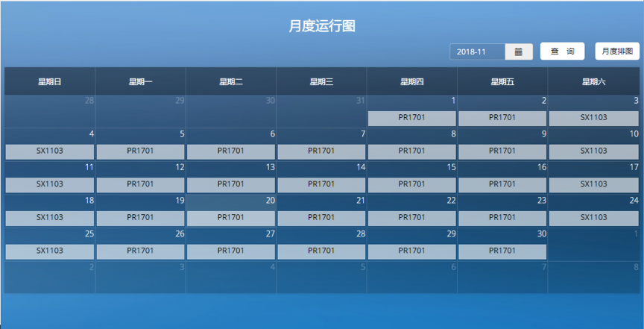
Task: Select PR1701 entry on November 7
Action: click(321, 151)
